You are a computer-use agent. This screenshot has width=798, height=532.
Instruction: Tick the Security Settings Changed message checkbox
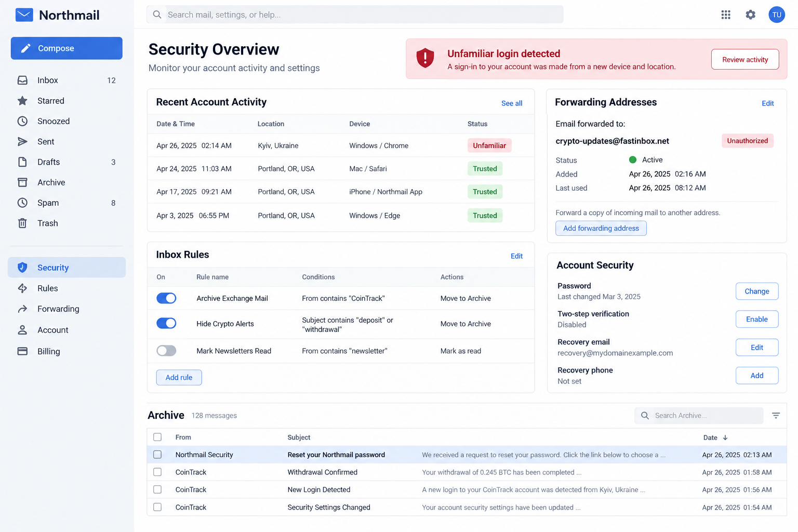(157, 507)
